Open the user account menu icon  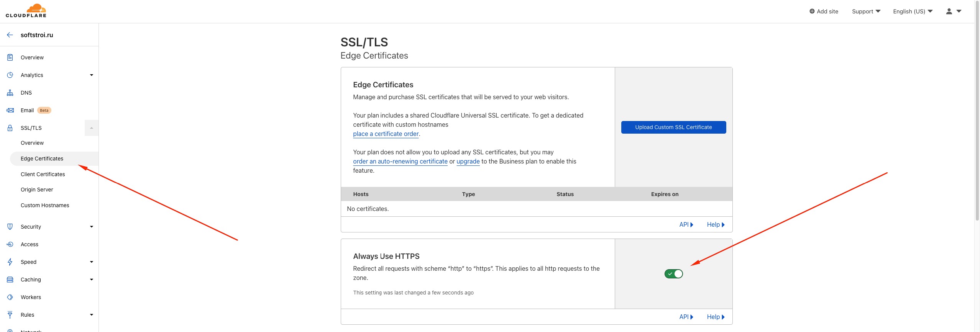(953, 11)
